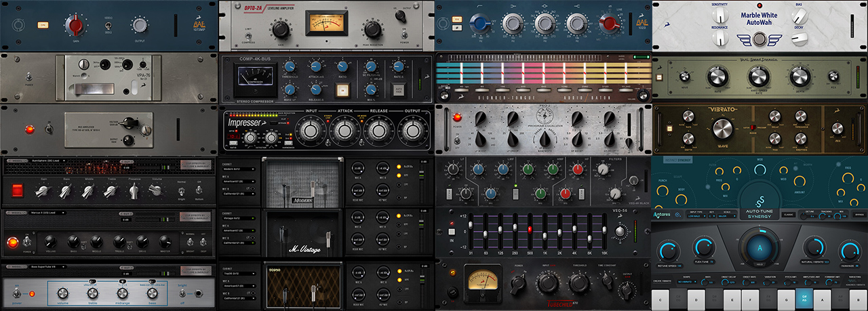Toggle the bright switch on Bass SuperTube amp
This screenshot has height=311, width=868.
(x=182, y=293)
